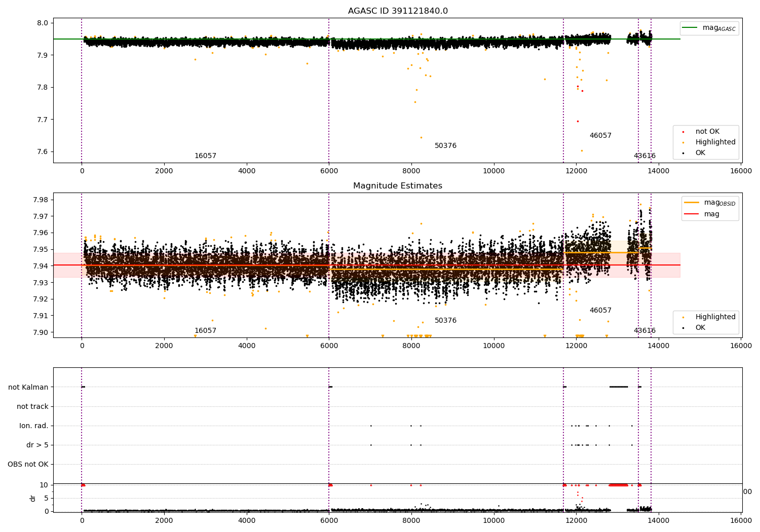760x532 pixels.
Task: Click the 7.98 y-axis tick label
Action: 41,200
